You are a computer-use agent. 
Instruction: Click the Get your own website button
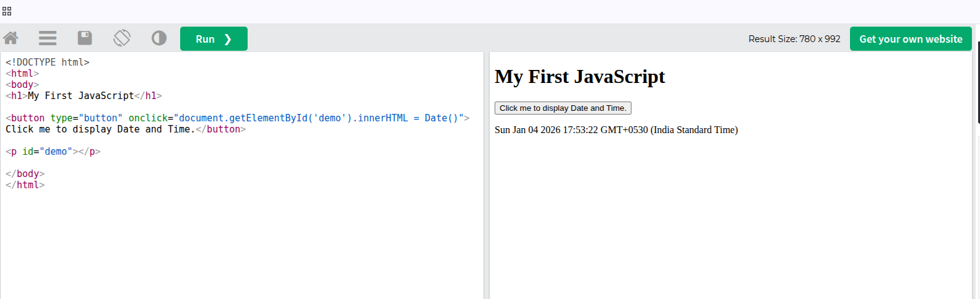tap(910, 39)
